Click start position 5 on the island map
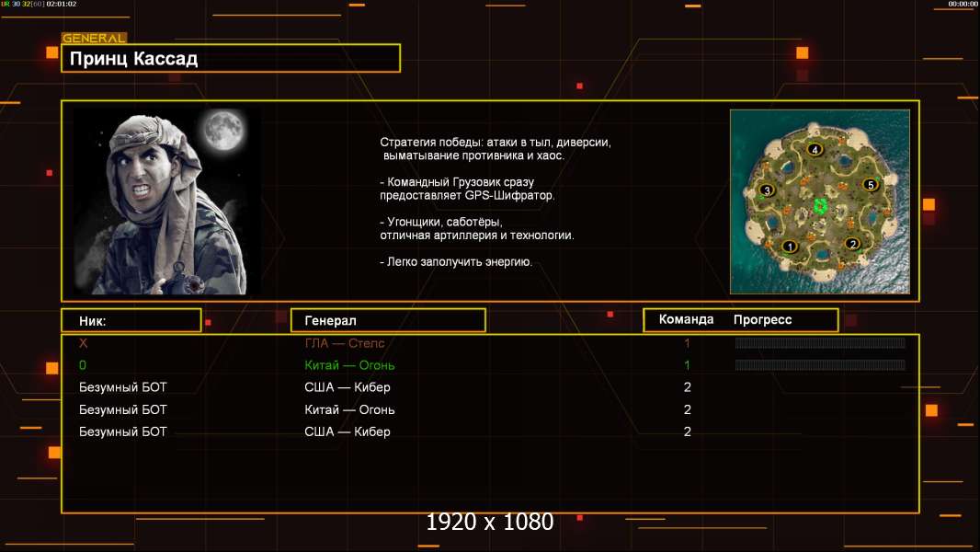Viewport: 980px width, 552px height. (x=871, y=184)
